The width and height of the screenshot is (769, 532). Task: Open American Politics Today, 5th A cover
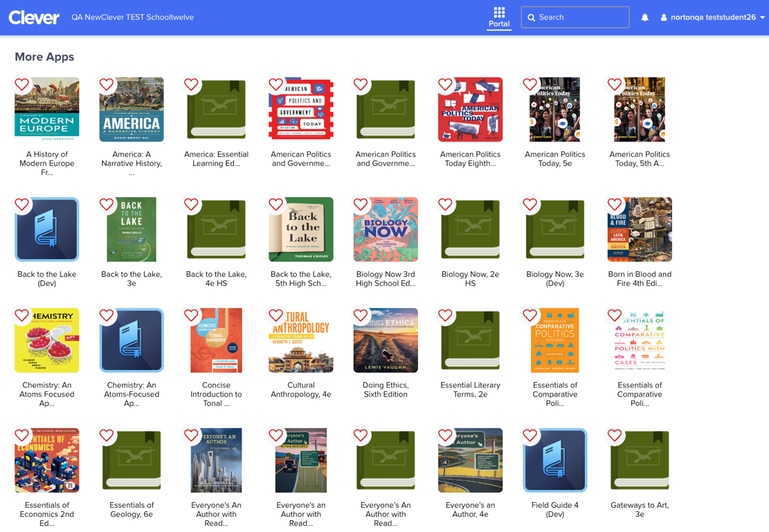640,109
